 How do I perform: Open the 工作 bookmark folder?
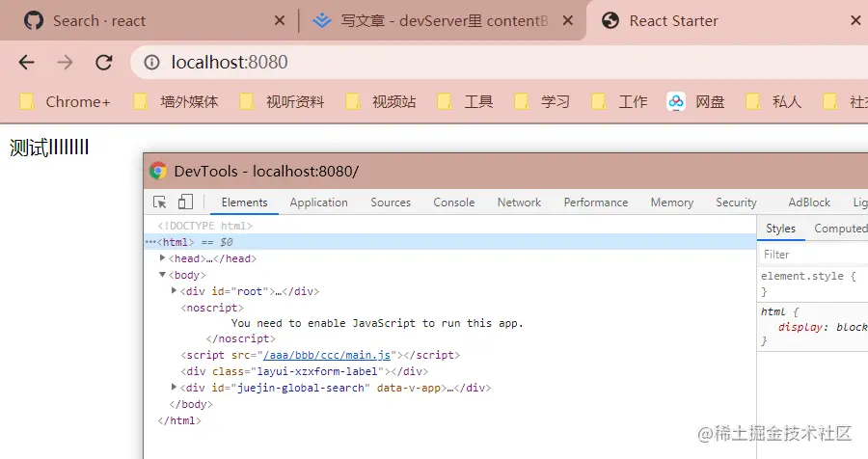pos(619,102)
